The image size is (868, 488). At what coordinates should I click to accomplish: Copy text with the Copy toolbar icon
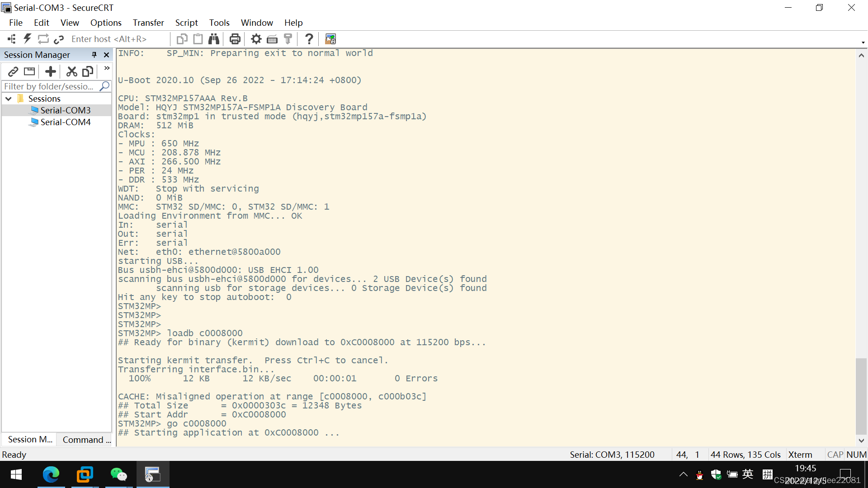coord(182,39)
